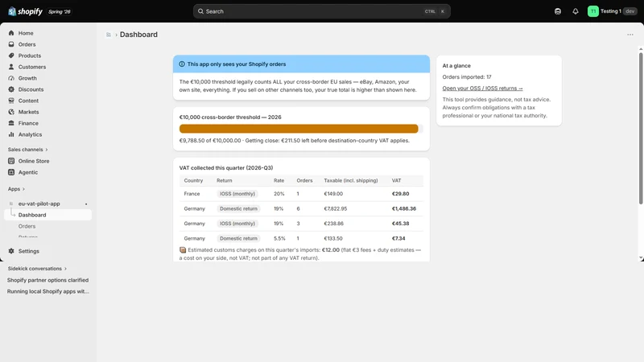Open Settings via the gear icon

pyautogui.click(x=11, y=251)
